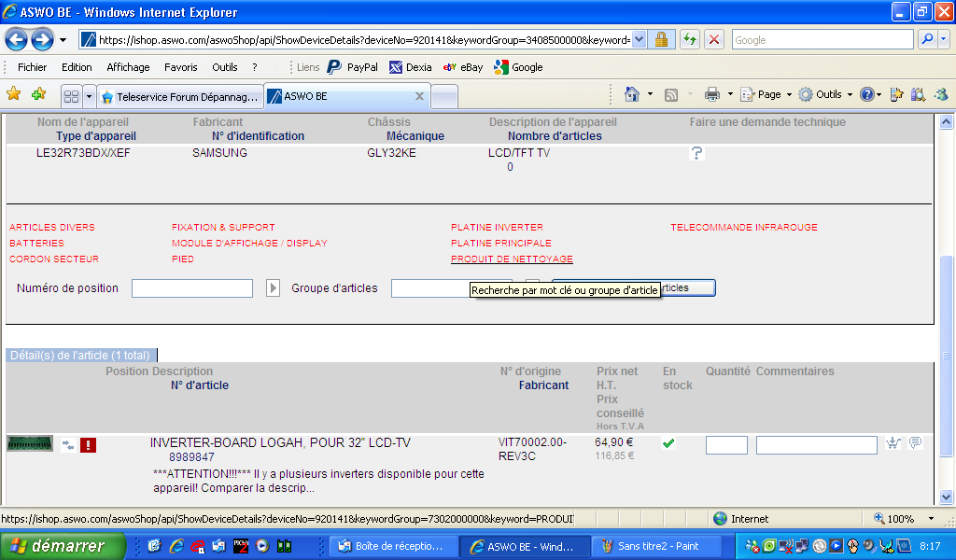Open the PIED category
This screenshot has width=956, height=560.
182,259
